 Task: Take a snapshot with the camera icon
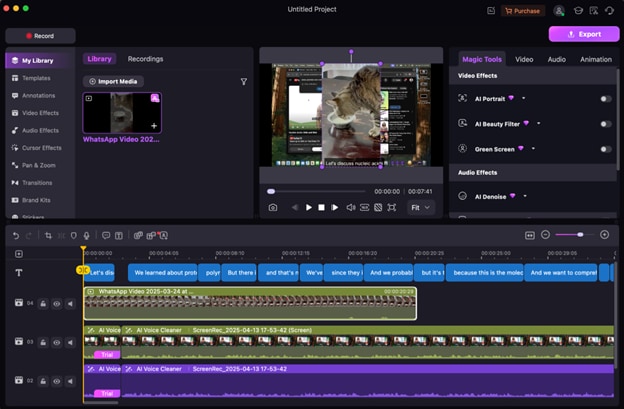tap(273, 207)
